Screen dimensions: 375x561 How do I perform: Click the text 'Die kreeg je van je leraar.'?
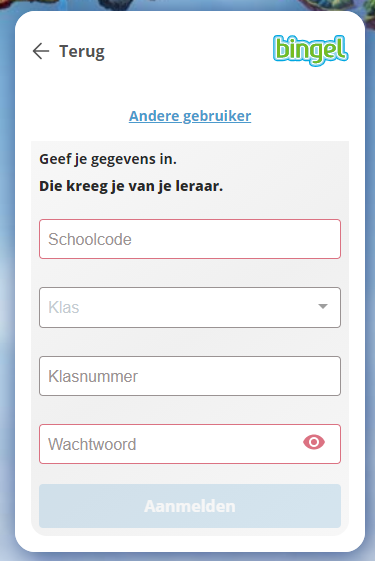(x=131, y=186)
